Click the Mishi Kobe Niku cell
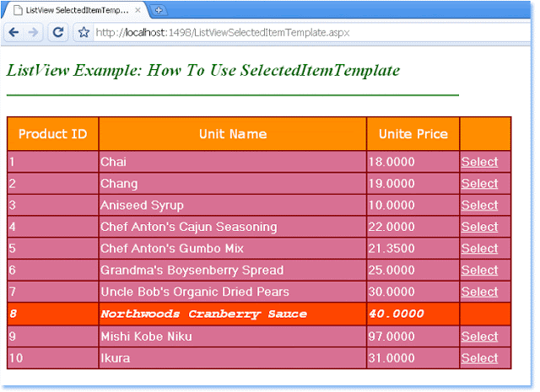540x392 pixels. [x=233, y=336]
